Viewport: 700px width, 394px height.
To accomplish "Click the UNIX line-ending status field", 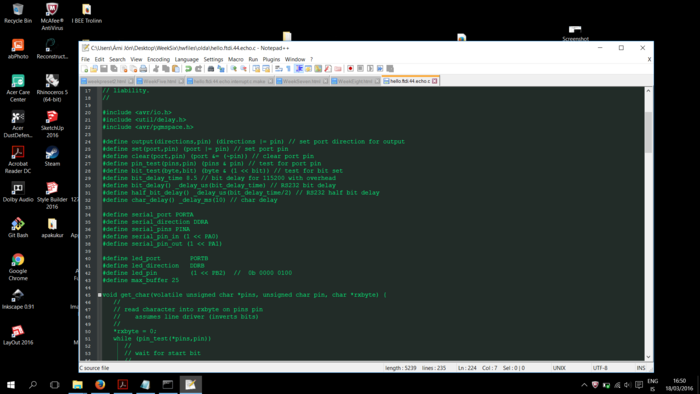I will tap(559, 368).
